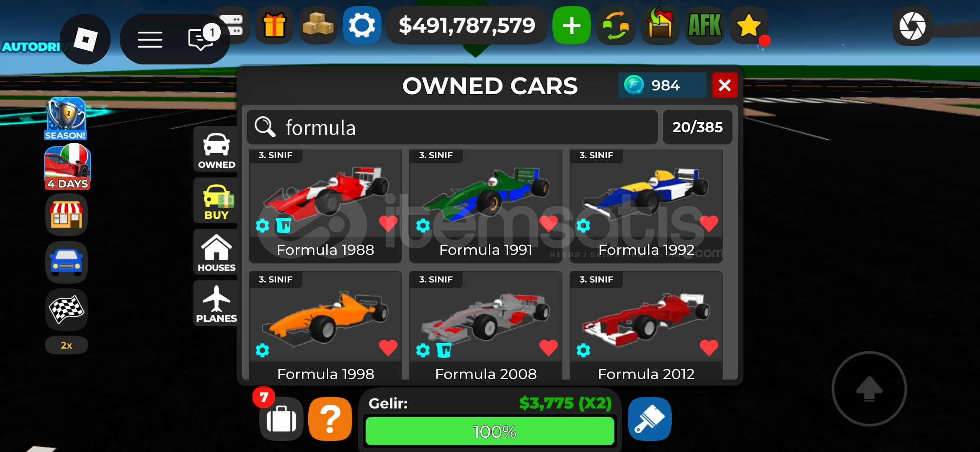Open the gift box rewards icon
The width and height of the screenshot is (980, 452).
[274, 26]
